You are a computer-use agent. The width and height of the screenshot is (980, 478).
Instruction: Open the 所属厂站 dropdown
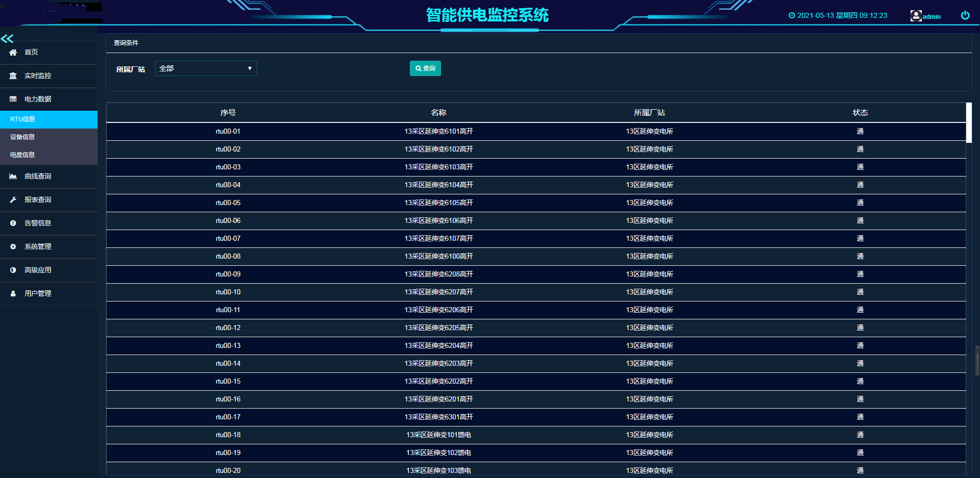click(206, 68)
